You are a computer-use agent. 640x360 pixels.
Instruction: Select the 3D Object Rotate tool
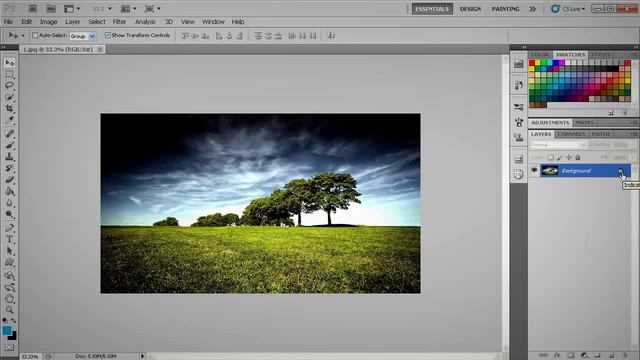(9, 276)
